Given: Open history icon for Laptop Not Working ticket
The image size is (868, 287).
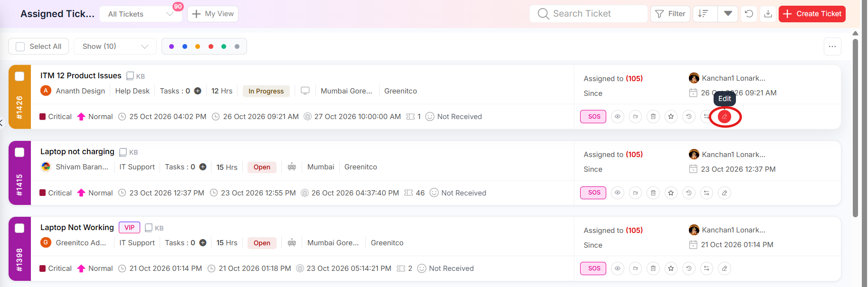Looking at the screenshot, I should pyautogui.click(x=689, y=268).
